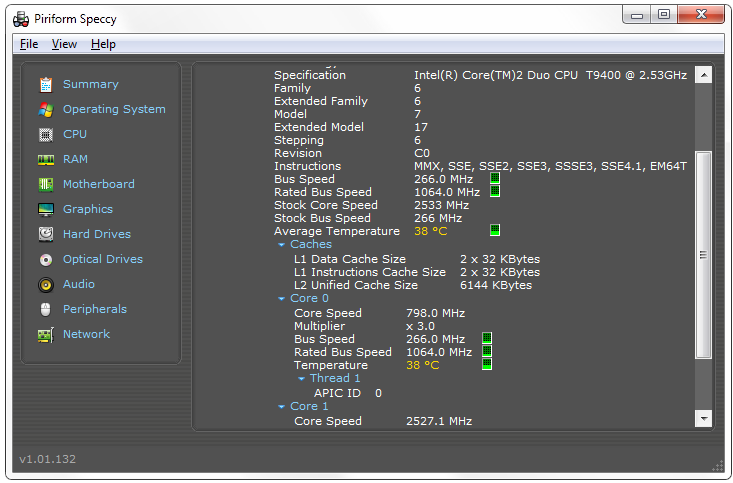Click the Specification processor name text
The width and height of the screenshot is (733, 483).
point(550,75)
